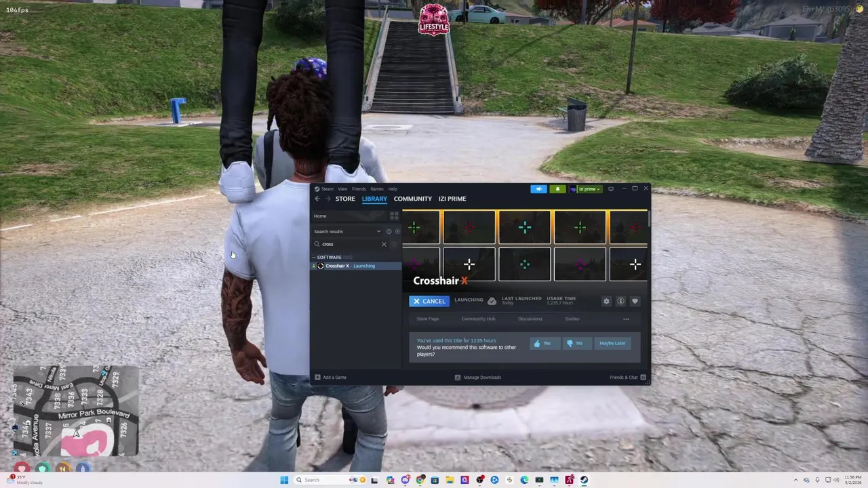Image resolution: width=868 pixels, height=488 pixels.
Task: Open the Friends menu in Steam
Action: 359,189
